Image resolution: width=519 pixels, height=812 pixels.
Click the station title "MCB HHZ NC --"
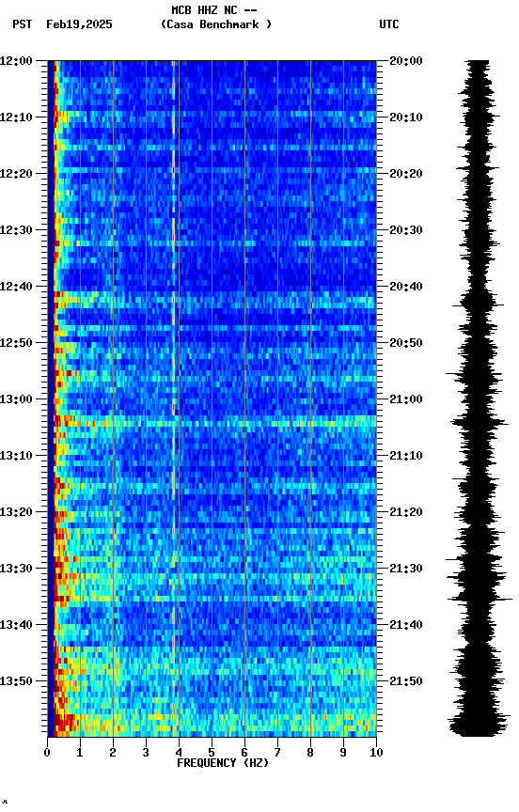214,9
